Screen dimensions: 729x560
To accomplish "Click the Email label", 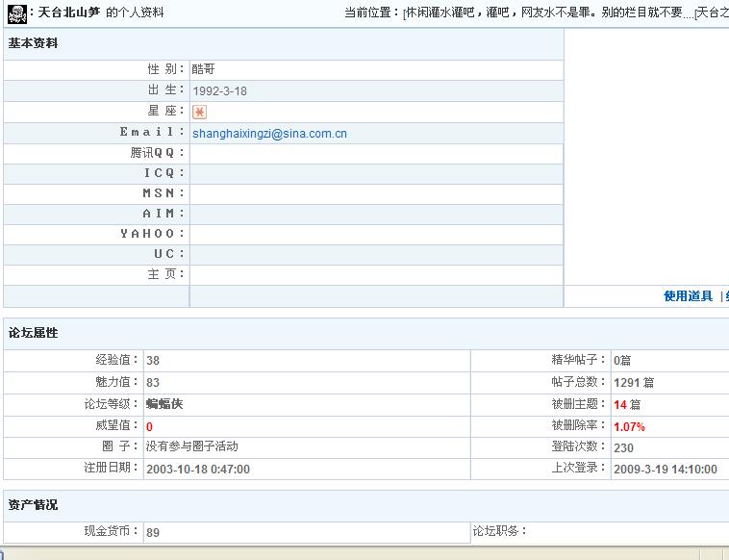I will (152, 132).
